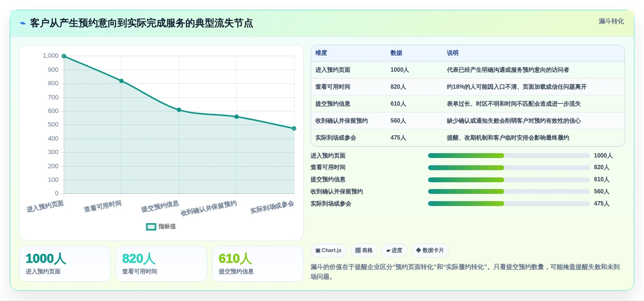Viewport: 644px width, 301px height.
Task: Click the x-axis label 收到确认并保留预约
Action: point(209,208)
